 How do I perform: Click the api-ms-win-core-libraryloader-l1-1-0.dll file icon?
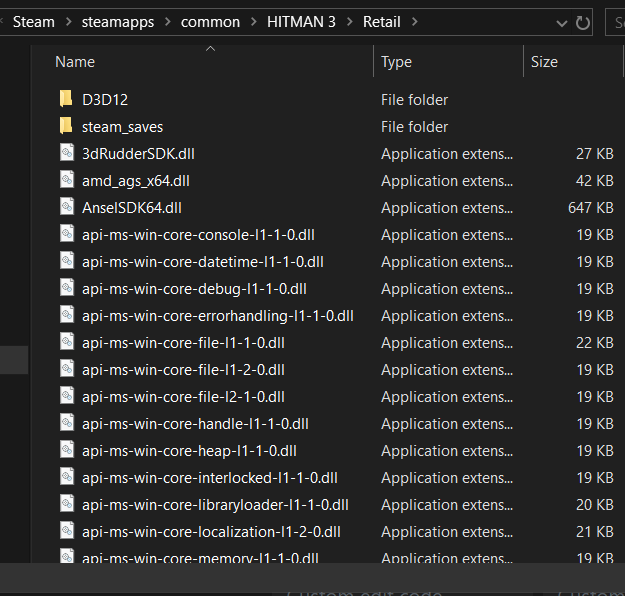[67, 504]
